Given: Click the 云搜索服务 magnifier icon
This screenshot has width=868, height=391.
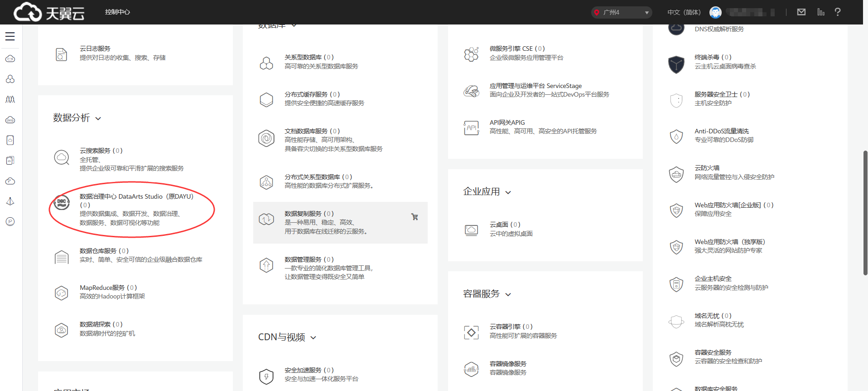Looking at the screenshot, I should (x=62, y=157).
